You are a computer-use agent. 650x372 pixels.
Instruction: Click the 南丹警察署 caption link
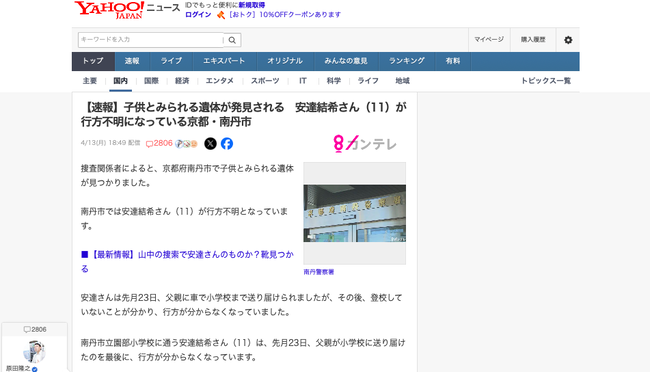pos(319,272)
